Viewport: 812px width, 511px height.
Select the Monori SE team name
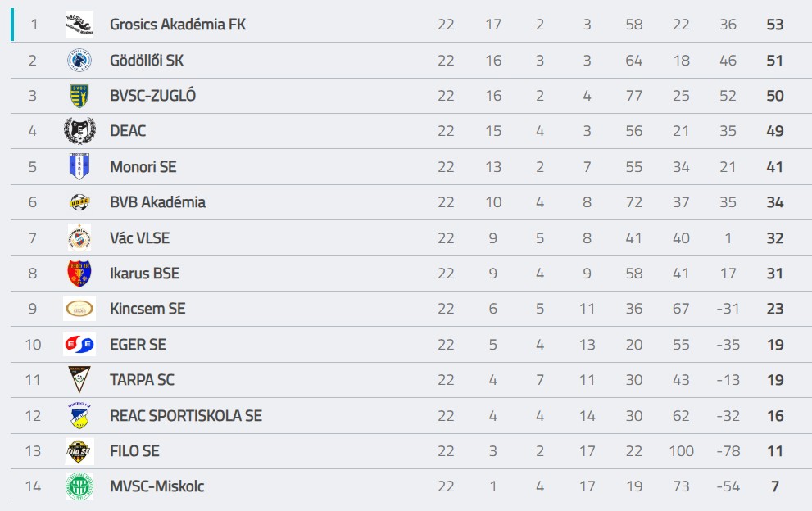tap(143, 167)
